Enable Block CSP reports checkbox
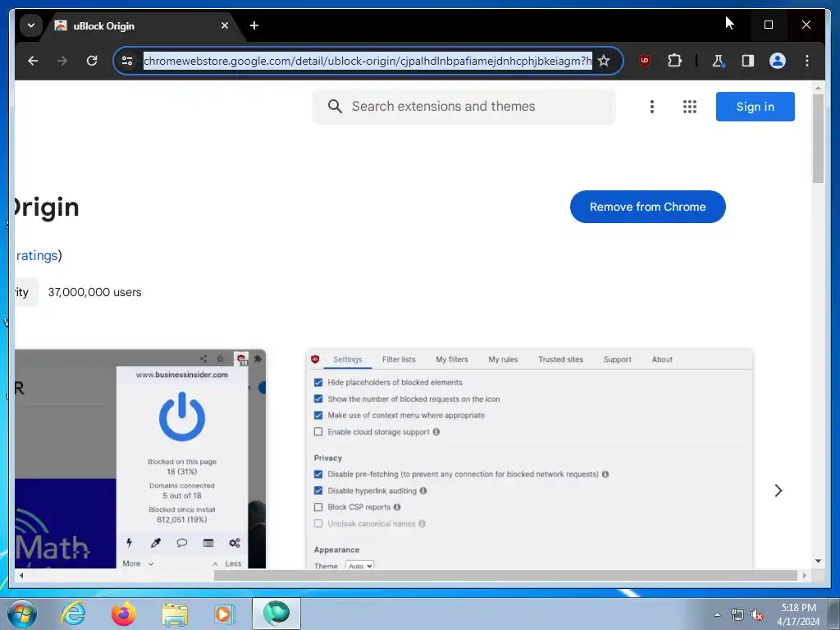 tap(318, 507)
